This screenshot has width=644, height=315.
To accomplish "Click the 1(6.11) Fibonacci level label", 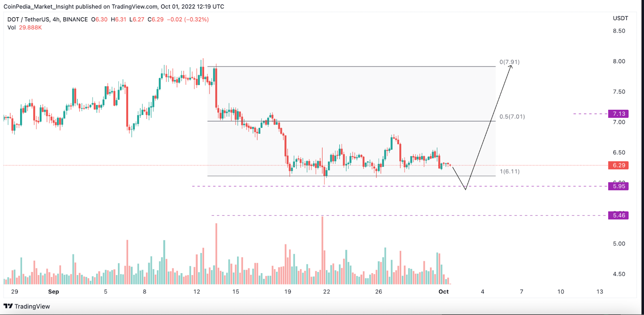I will tap(510, 172).
